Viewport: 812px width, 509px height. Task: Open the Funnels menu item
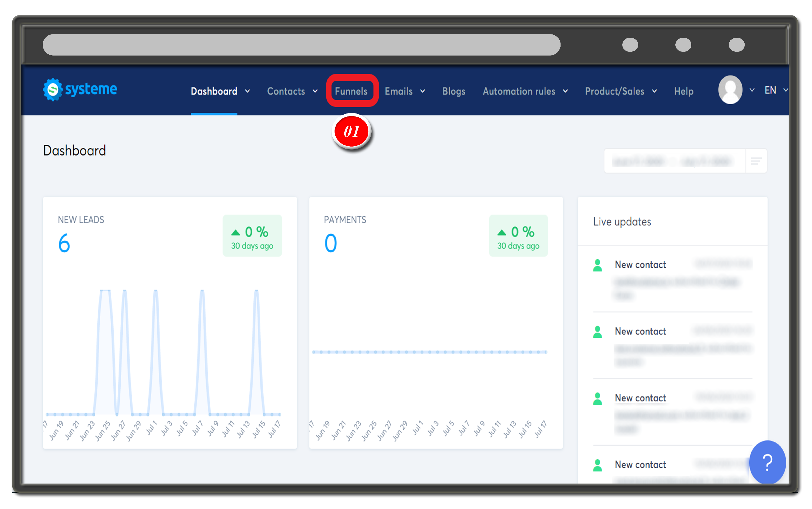(351, 91)
